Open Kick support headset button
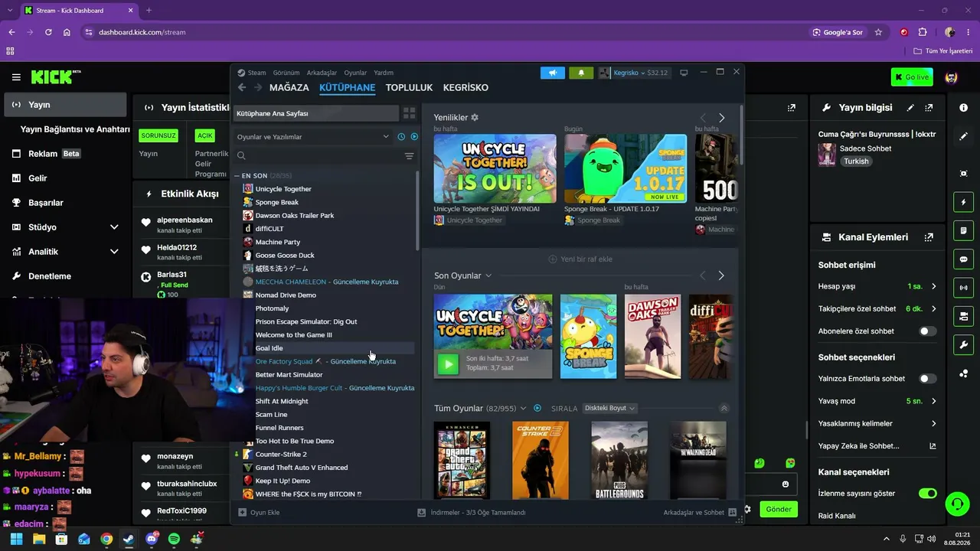Viewport: 980px width, 551px height. (x=955, y=504)
